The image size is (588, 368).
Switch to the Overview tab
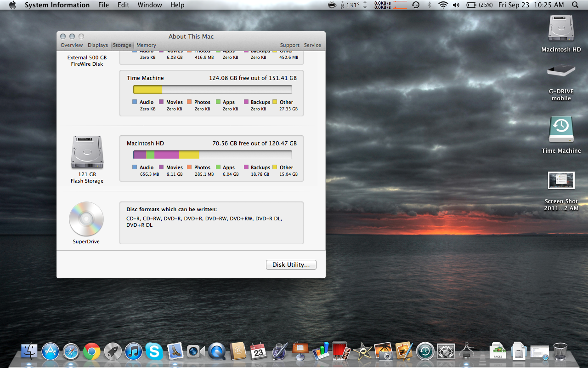(x=72, y=45)
